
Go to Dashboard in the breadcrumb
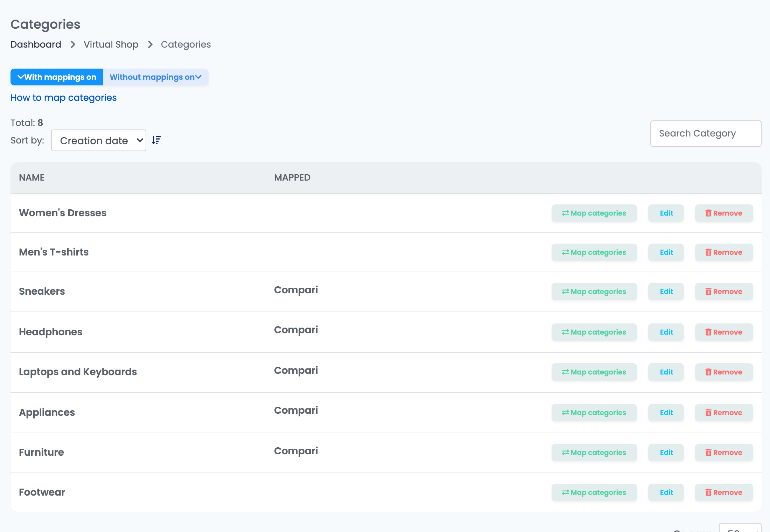(x=36, y=44)
